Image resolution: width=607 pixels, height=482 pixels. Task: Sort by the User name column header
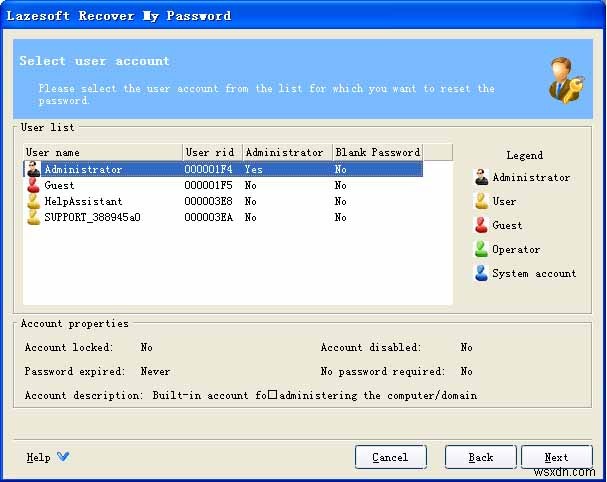click(x=103, y=152)
